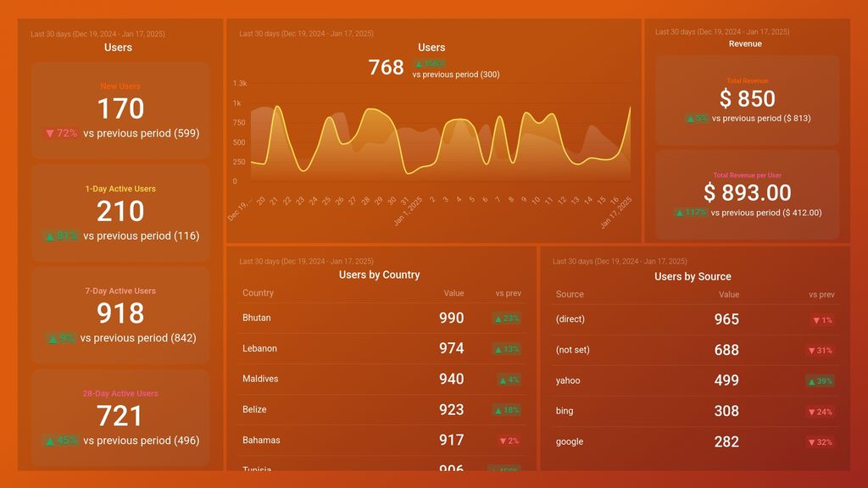Click the Value header in Users by Country
868x488 pixels.
click(x=454, y=293)
